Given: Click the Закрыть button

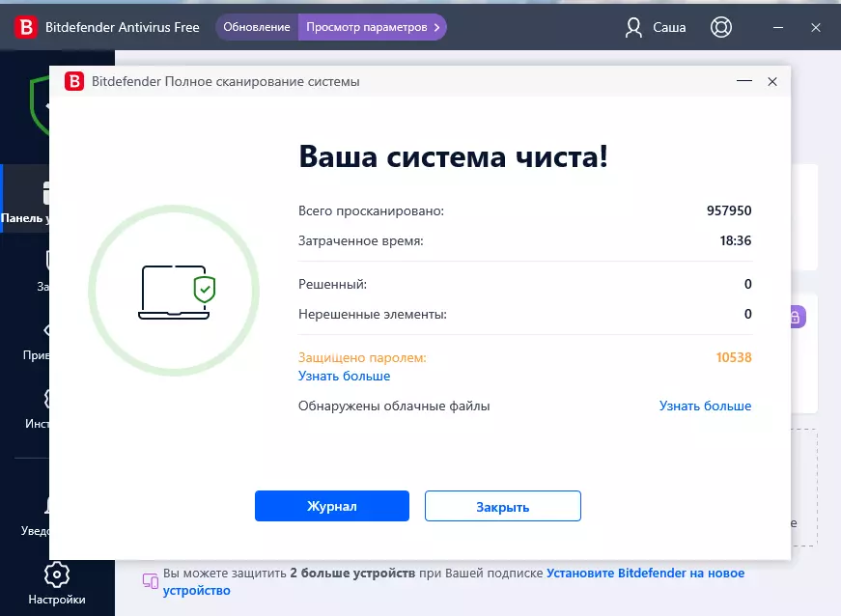Looking at the screenshot, I should [502, 506].
